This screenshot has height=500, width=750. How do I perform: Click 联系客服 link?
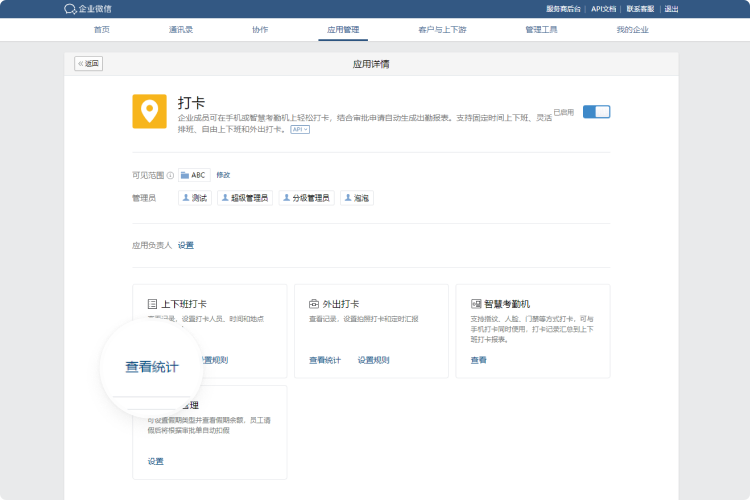(640, 9)
